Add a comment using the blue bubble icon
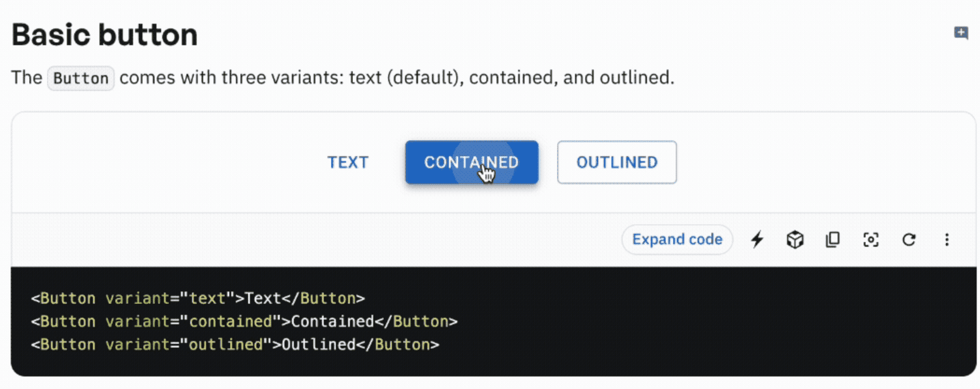Image resolution: width=980 pixels, height=389 pixels. point(962,33)
